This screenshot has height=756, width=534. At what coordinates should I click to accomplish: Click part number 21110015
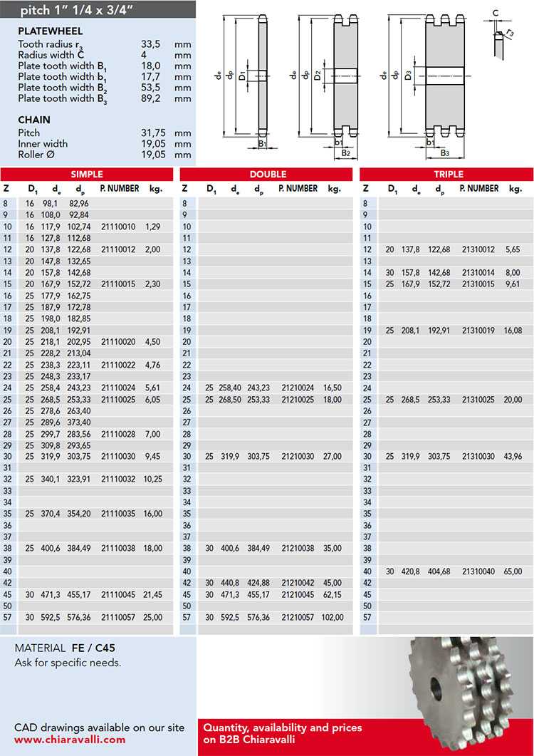tap(118, 284)
